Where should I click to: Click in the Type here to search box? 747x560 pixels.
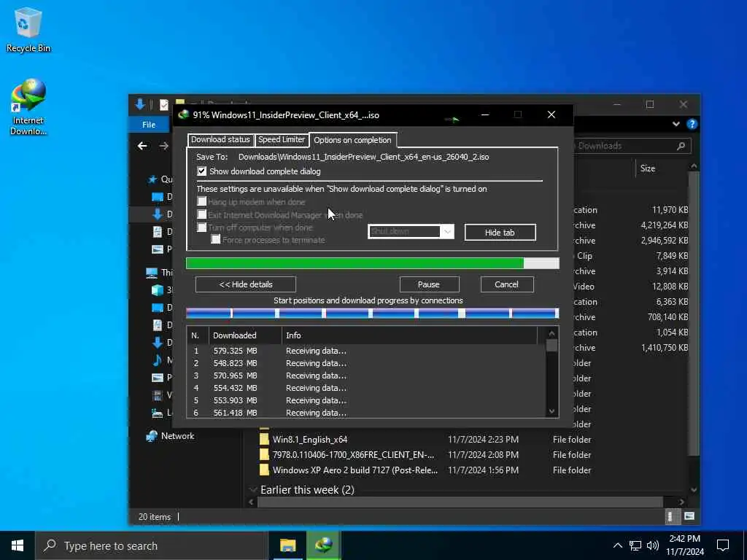[x=151, y=545]
